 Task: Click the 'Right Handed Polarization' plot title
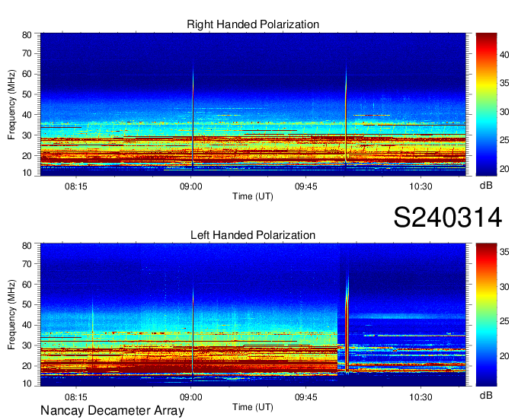(253, 24)
